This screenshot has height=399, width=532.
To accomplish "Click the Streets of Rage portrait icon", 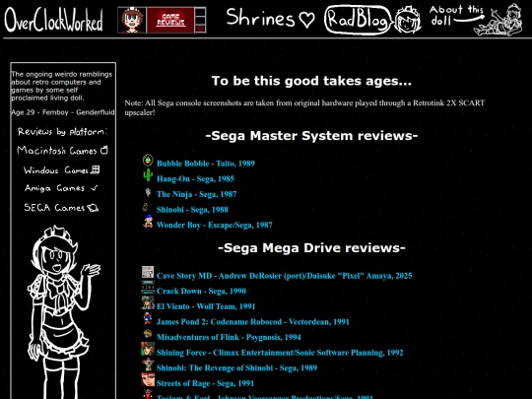I will (x=148, y=379).
